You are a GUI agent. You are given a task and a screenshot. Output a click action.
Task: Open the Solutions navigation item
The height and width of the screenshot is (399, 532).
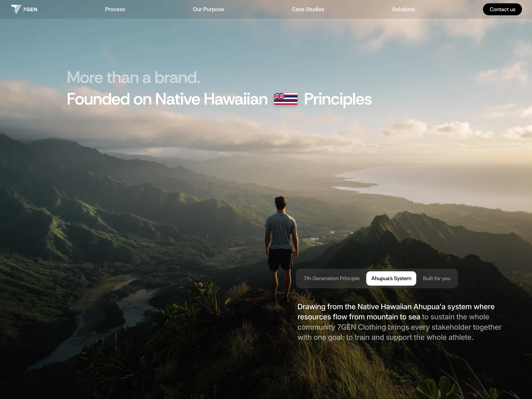pos(403,9)
